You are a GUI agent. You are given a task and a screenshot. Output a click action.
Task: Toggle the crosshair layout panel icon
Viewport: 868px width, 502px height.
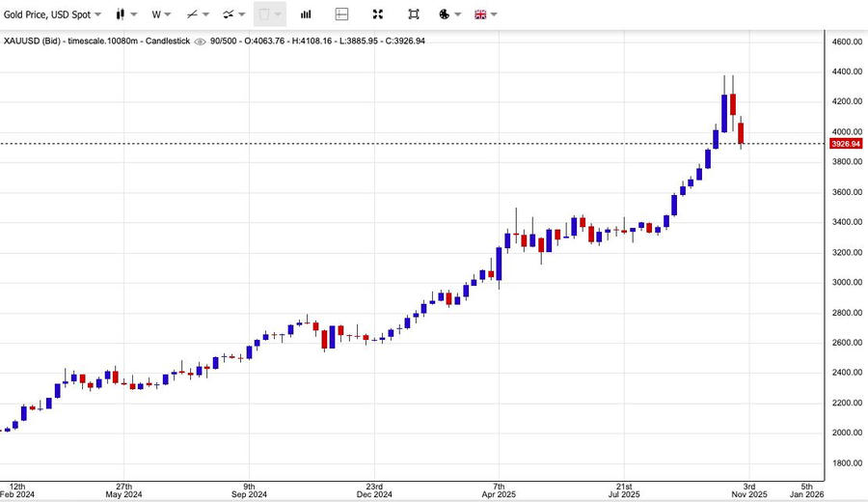(341, 14)
